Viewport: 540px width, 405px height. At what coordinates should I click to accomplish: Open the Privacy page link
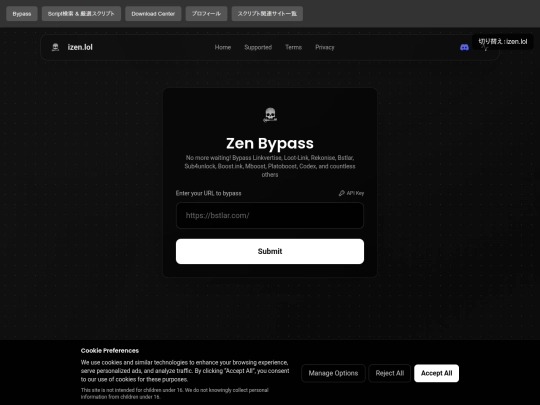(x=325, y=47)
